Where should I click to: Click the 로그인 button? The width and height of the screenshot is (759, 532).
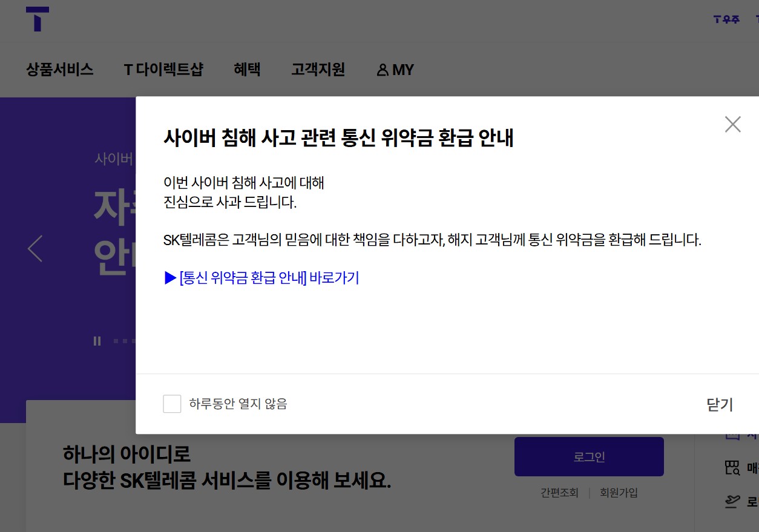pyautogui.click(x=589, y=457)
